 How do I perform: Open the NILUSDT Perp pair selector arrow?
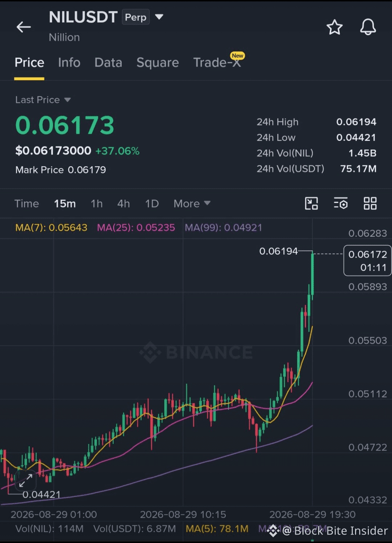click(x=159, y=17)
